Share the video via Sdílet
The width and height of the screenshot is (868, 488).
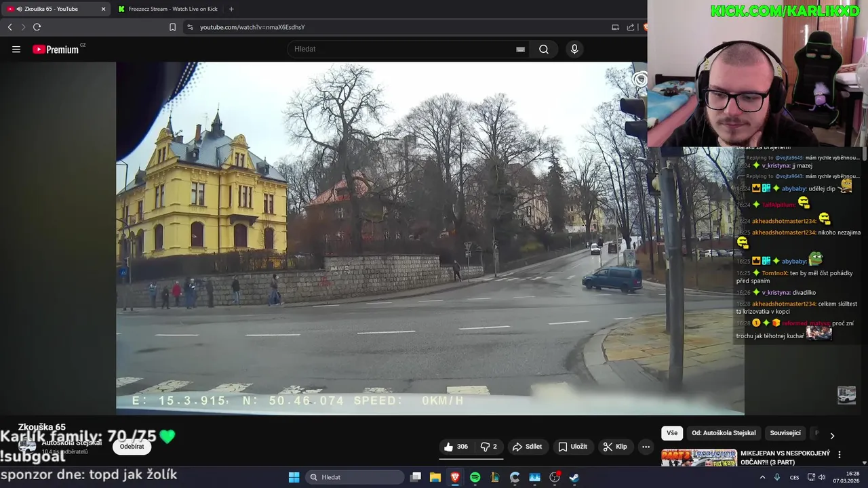coord(527,447)
